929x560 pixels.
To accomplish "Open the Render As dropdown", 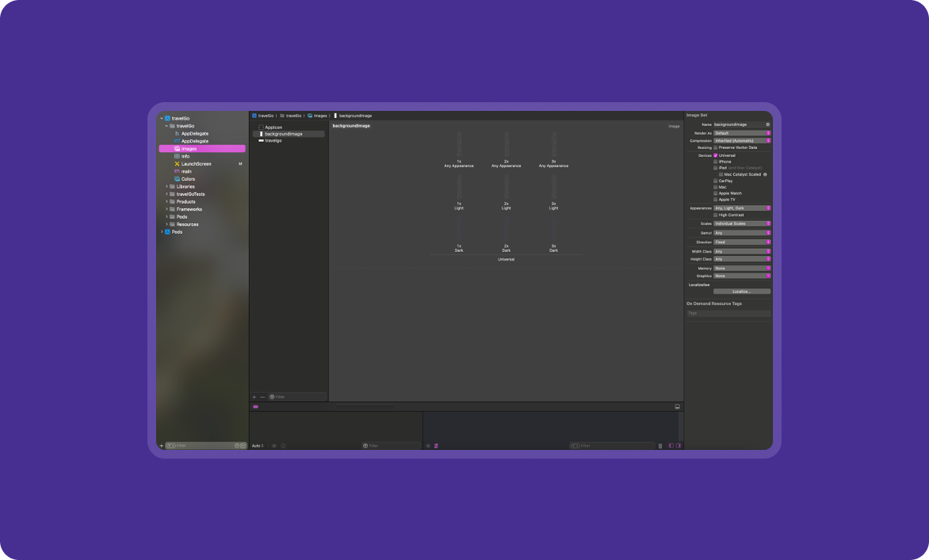I will pos(742,133).
